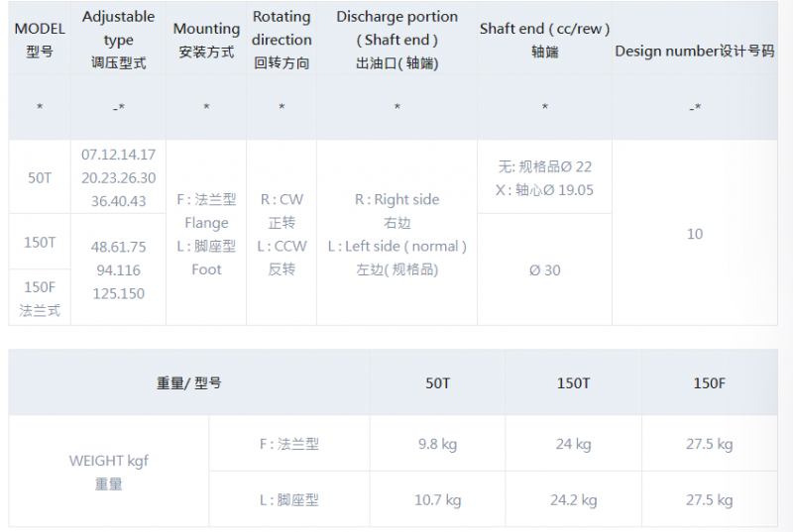Click the MODEL 型号 column header
Viewport: 793px width, 532px height.
coord(40,40)
